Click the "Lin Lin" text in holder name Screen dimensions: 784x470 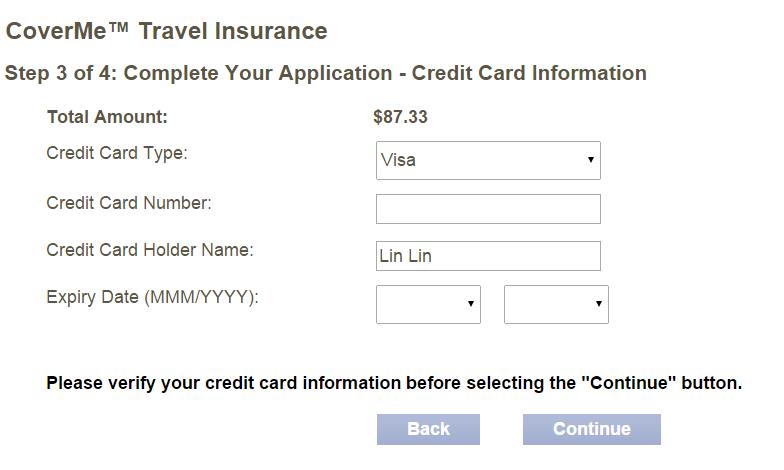pos(405,256)
